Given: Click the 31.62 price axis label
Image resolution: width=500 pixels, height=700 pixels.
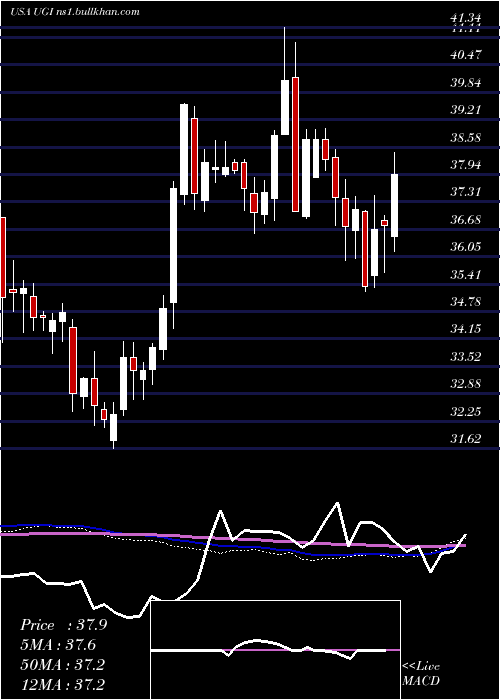Looking at the screenshot, I should [x=466, y=439].
